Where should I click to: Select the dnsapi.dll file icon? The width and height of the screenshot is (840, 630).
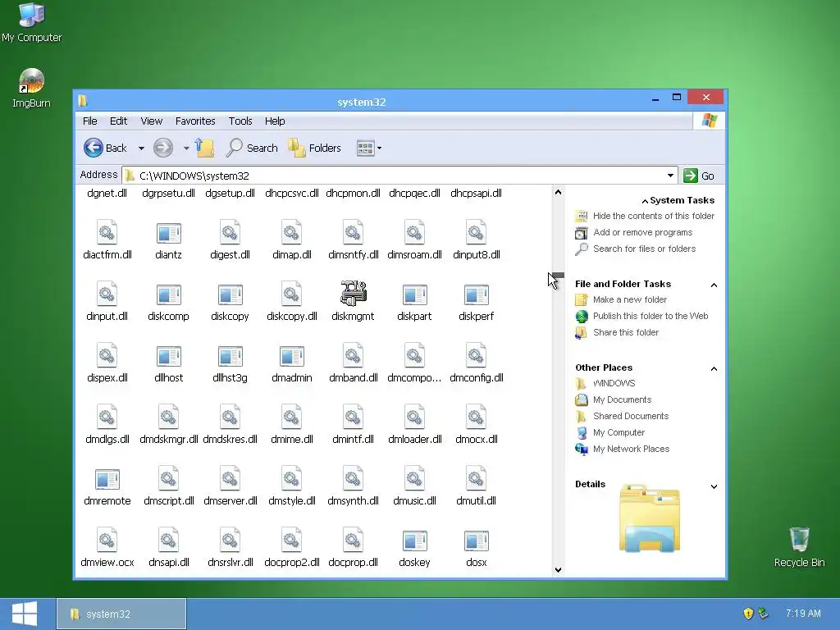click(x=168, y=540)
